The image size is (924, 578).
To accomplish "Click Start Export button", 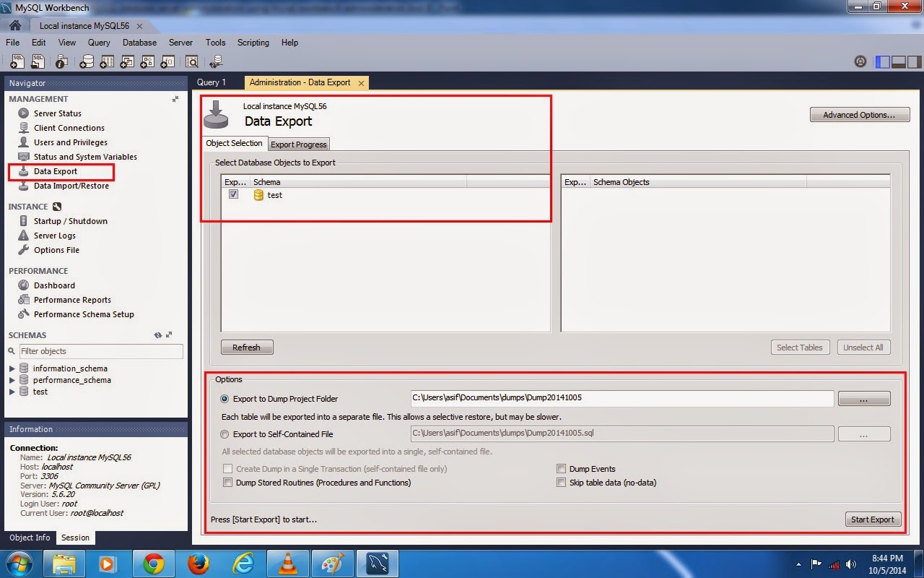I will tap(873, 519).
